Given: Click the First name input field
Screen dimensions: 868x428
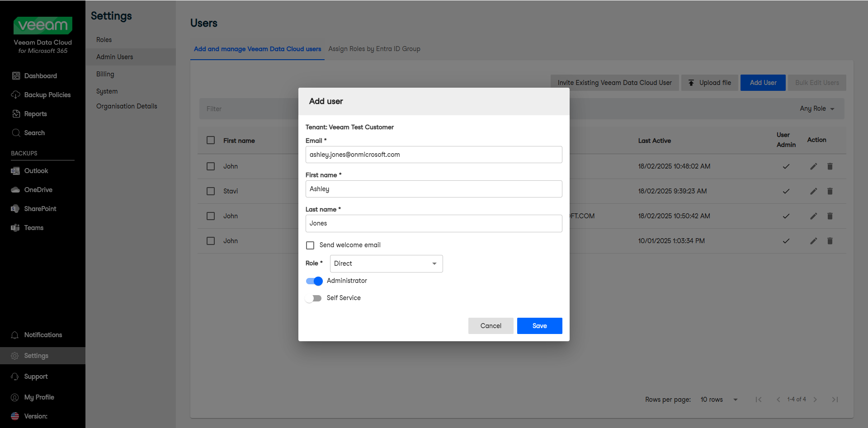Looking at the screenshot, I should (434, 189).
